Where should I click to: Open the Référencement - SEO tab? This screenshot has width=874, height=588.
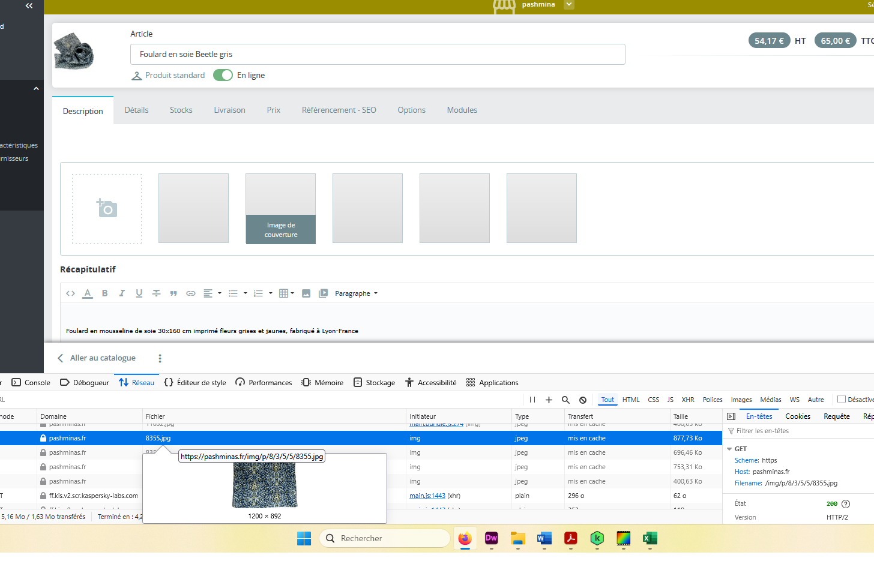pyautogui.click(x=339, y=110)
